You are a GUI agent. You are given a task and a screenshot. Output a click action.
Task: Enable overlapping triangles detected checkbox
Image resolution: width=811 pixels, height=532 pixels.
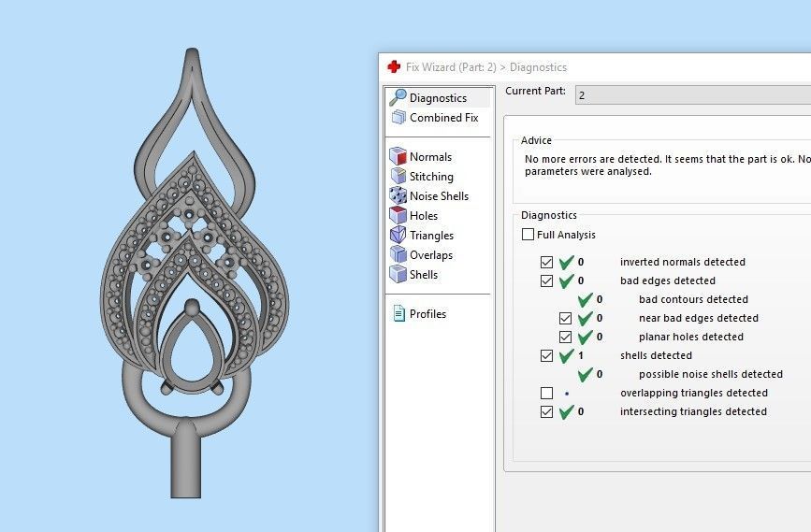click(x=547, y=394)
